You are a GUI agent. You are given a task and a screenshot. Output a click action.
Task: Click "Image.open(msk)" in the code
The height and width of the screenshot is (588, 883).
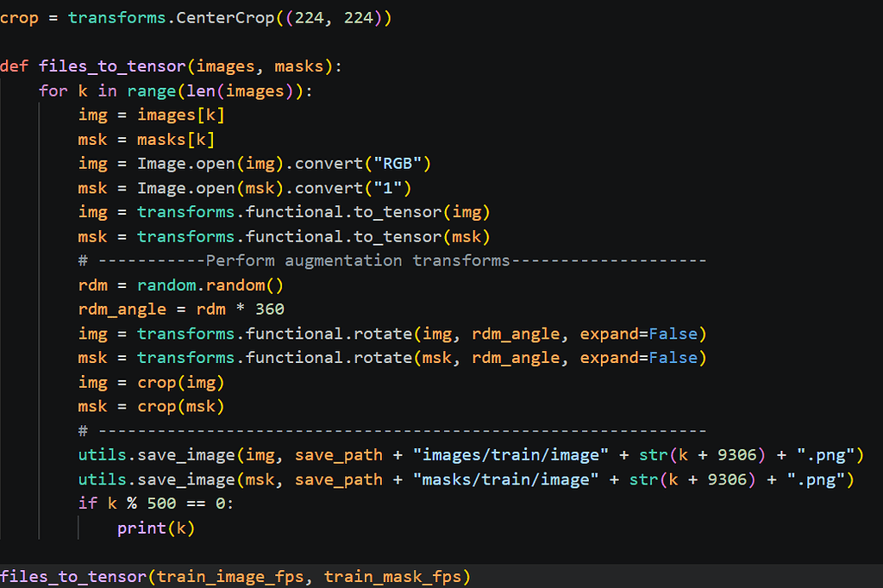coord(210,188)
